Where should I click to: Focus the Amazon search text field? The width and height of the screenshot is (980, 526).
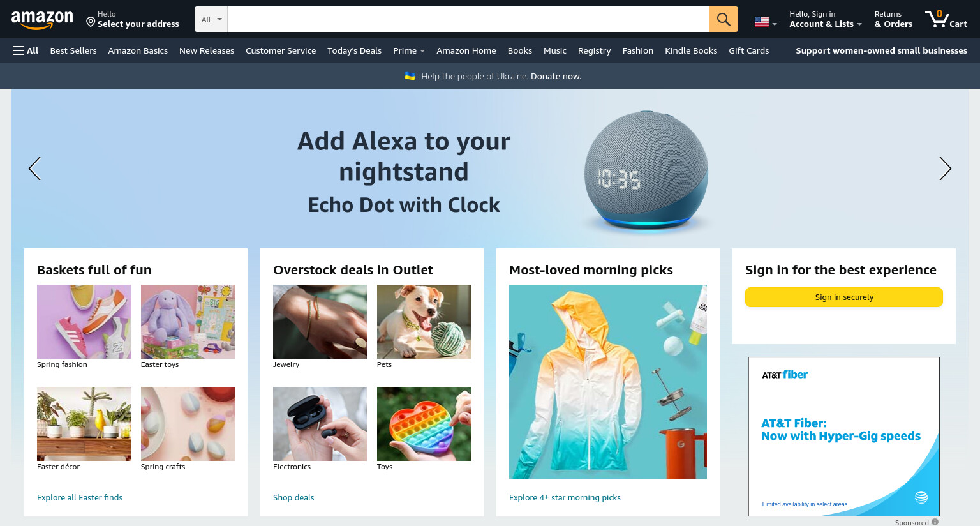click(468, 19)
